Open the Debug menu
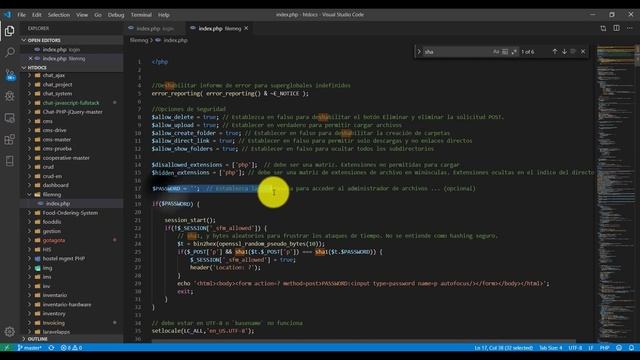This screenshot has height=360, width=640. pyautogui.click(x=116, y=15)
